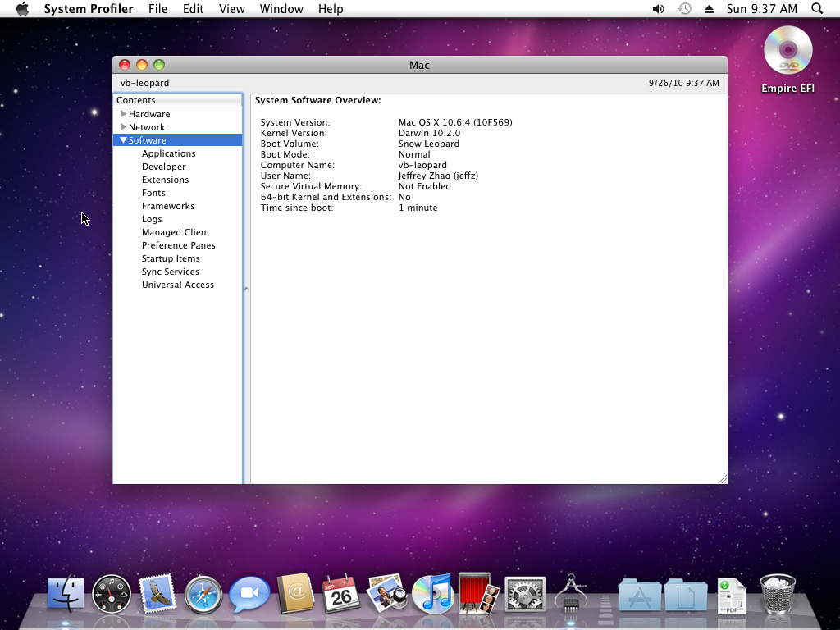Launch iTunes from the Dock
The width and height of the screenshot is (840, 630).
tap(433, 594)
